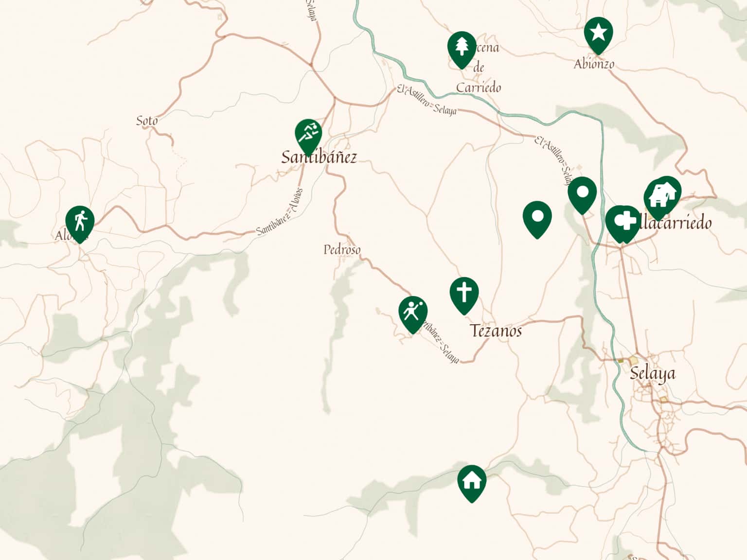Select the star marker above Abionzo
747x560 pixels.
point(598,35)
